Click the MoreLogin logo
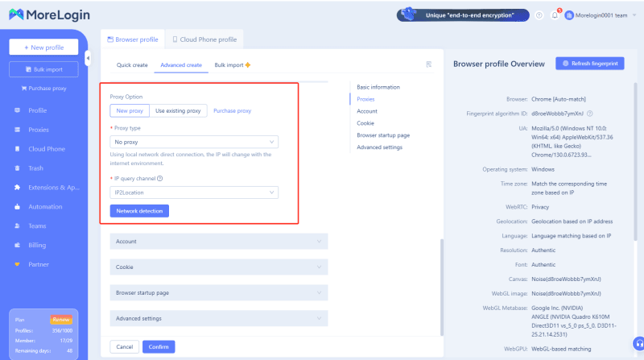The height and width of the screenshot is (360, 644). [x=49, y=14]
